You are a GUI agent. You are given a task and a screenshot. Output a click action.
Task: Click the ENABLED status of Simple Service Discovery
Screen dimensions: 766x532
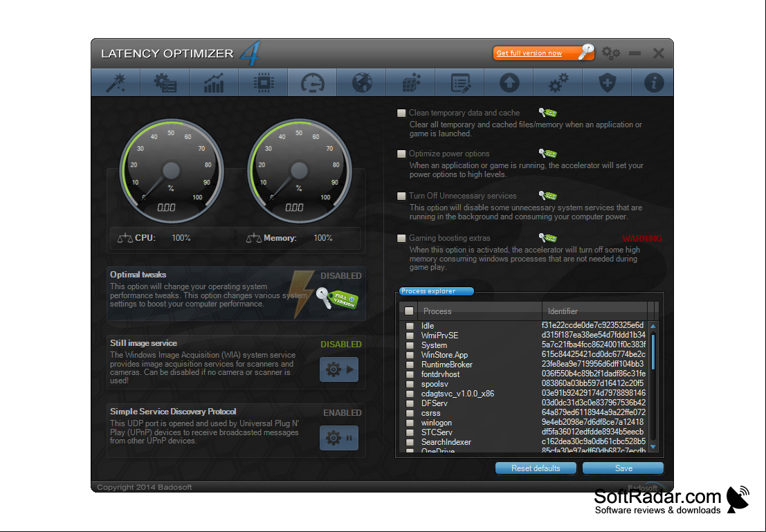point(343,413)
